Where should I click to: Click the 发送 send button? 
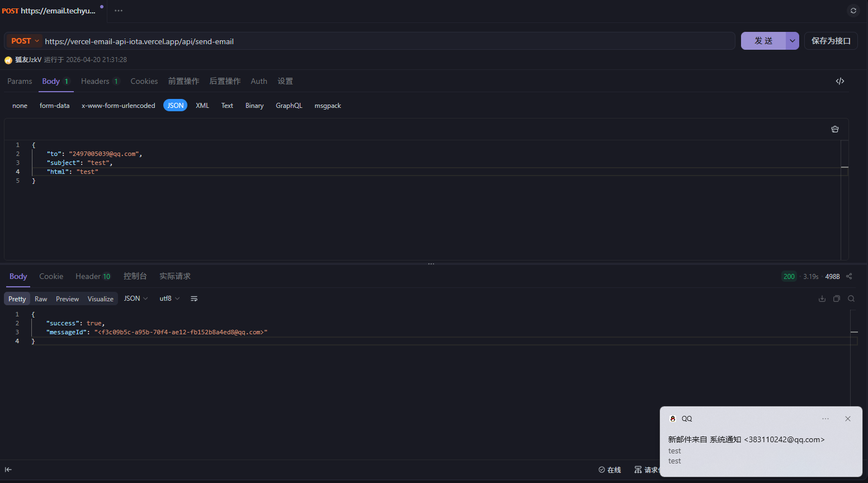[763, 41]
